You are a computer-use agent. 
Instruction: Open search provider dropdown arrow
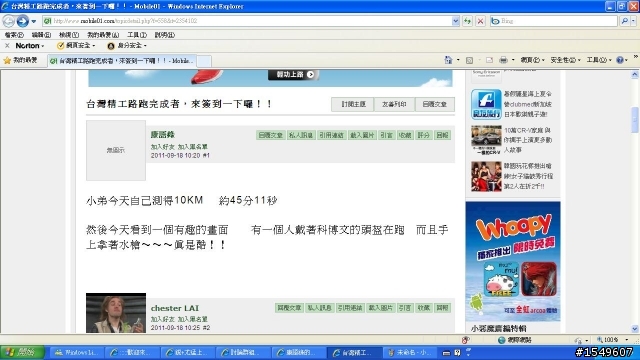point(633,21)
